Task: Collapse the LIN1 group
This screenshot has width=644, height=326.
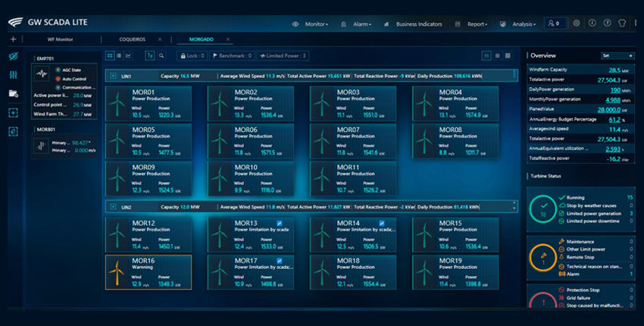Action: (114, 76)
